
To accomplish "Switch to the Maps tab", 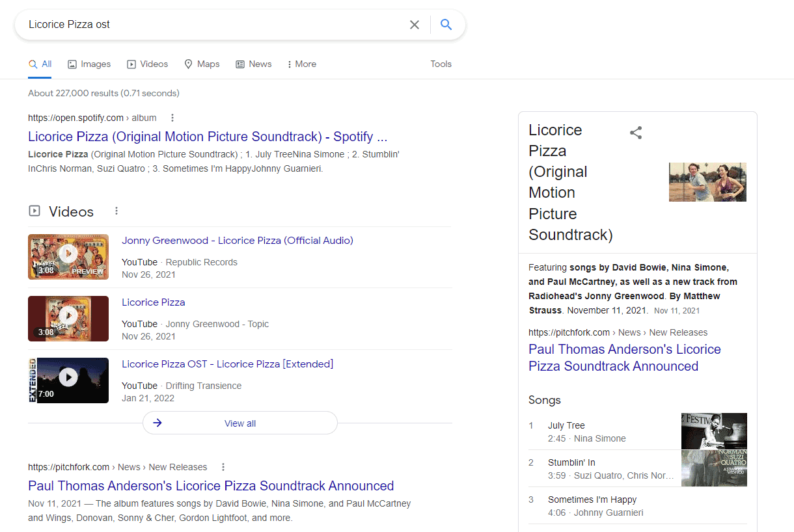I will pos(202,64).
